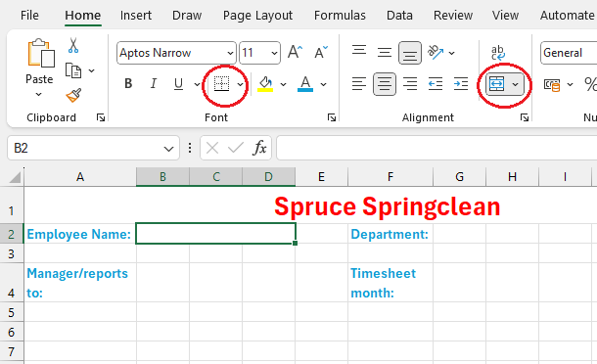The height and width of the screenshot is (364, 597).
Task: Switch to the Insert tab
Action: pyautogui.click(x=135, y=16)
